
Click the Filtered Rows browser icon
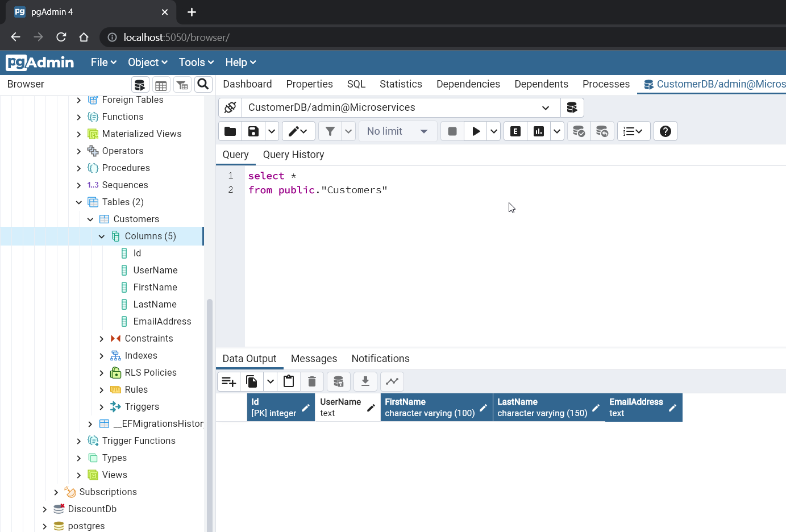[182, 85]
